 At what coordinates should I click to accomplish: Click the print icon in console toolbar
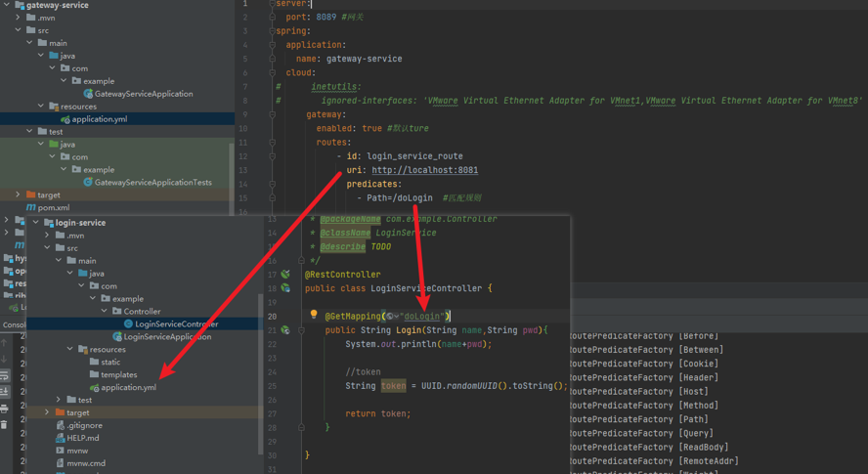(x=4, y=409)
